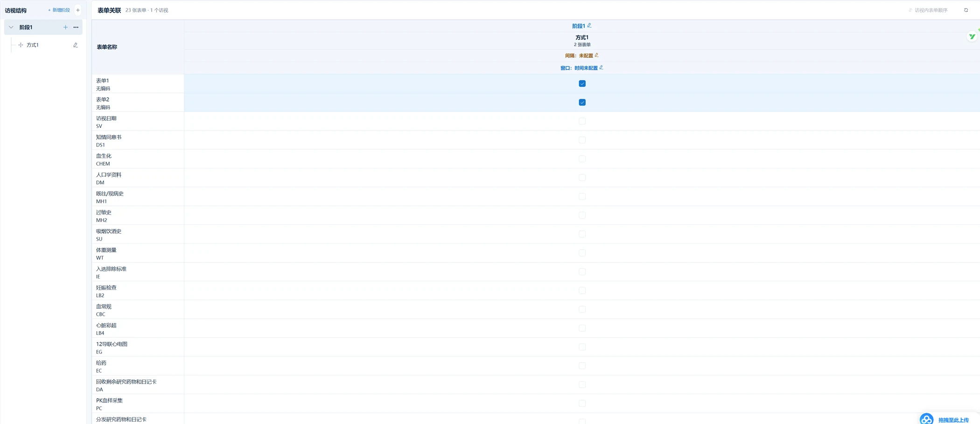Image resolution: width=980 pixels, height=424 pixels.
Task: Uncheck the 表单1 checkbox
Action: tap(582, 83)
